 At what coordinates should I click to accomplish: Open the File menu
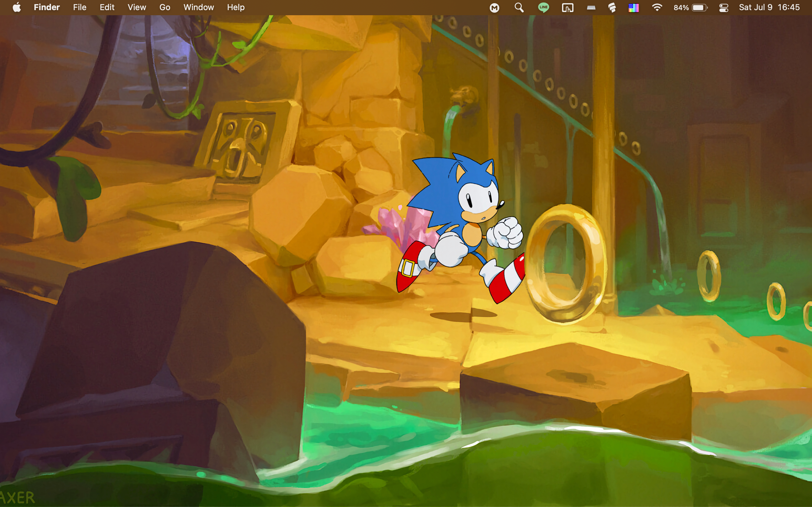coord(80,7)
